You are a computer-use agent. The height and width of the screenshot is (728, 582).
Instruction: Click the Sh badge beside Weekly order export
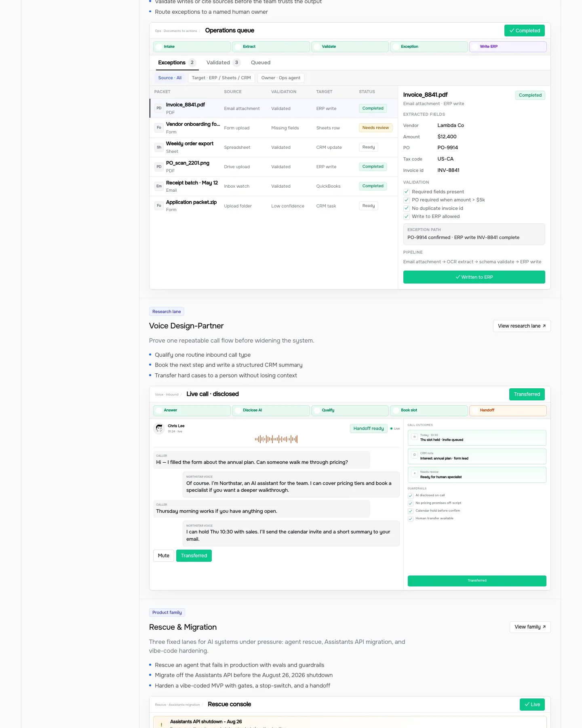(x=159, y=147)
